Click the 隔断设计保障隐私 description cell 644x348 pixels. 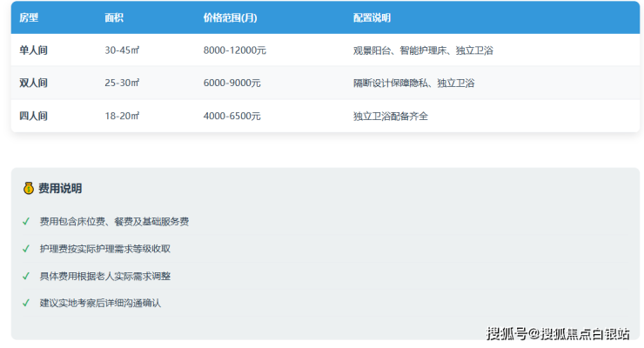point(413,83)
